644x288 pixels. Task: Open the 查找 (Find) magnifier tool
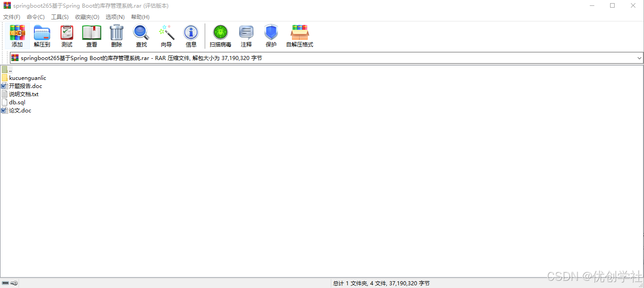pyautogui.click(x=141, y=33)
